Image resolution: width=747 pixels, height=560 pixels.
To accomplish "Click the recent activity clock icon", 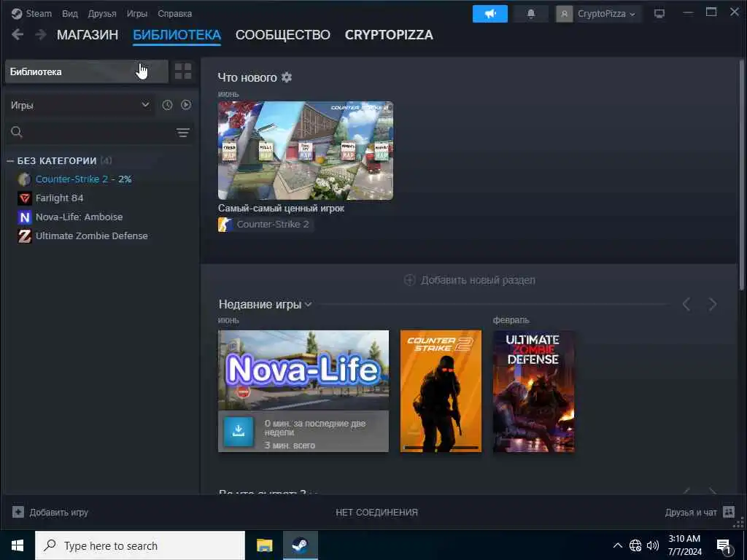I will [x=167, y=105].
